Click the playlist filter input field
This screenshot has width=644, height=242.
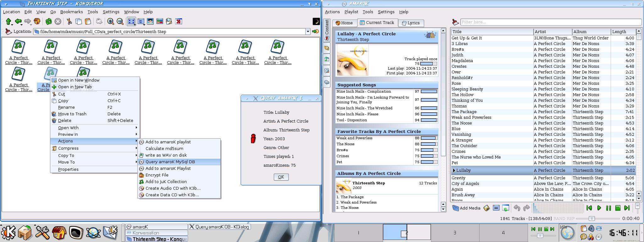point(551,22)
